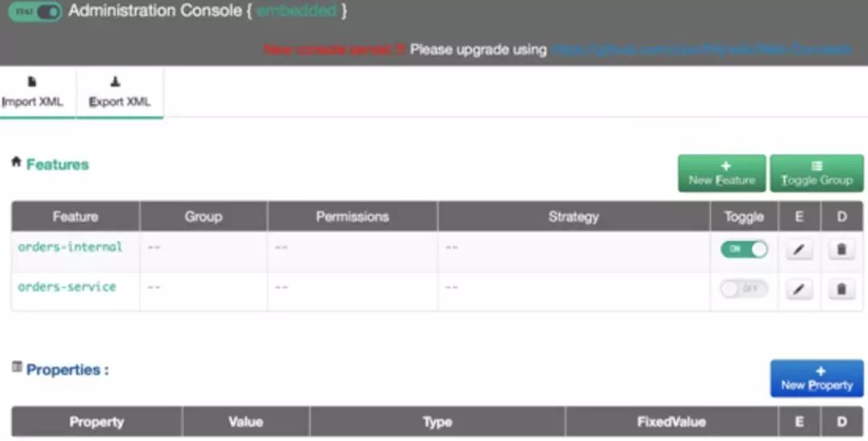Screen dimensions: 868x441
Task: Click pencil icon for orders-service row
Action: 798,289
